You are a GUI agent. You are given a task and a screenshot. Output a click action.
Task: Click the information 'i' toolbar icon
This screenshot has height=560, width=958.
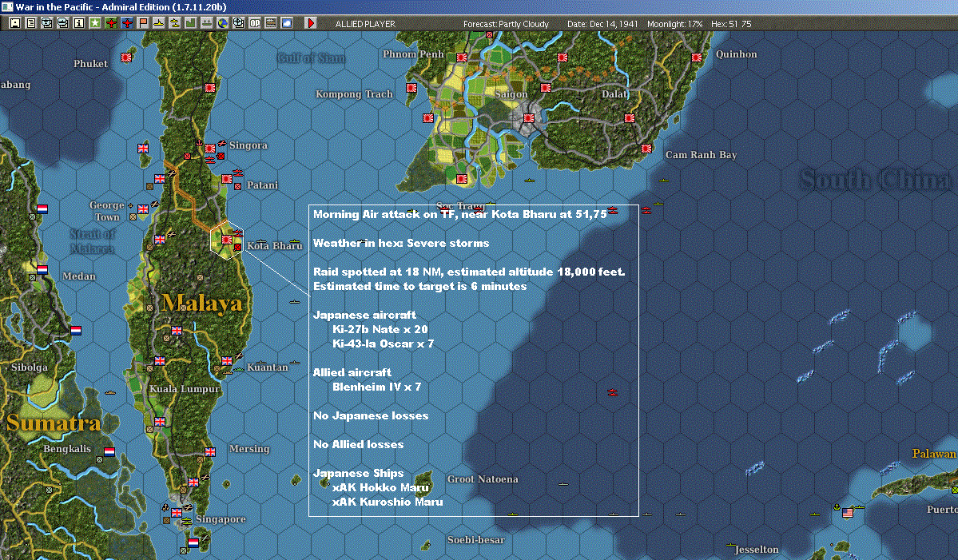coord(79,23)
